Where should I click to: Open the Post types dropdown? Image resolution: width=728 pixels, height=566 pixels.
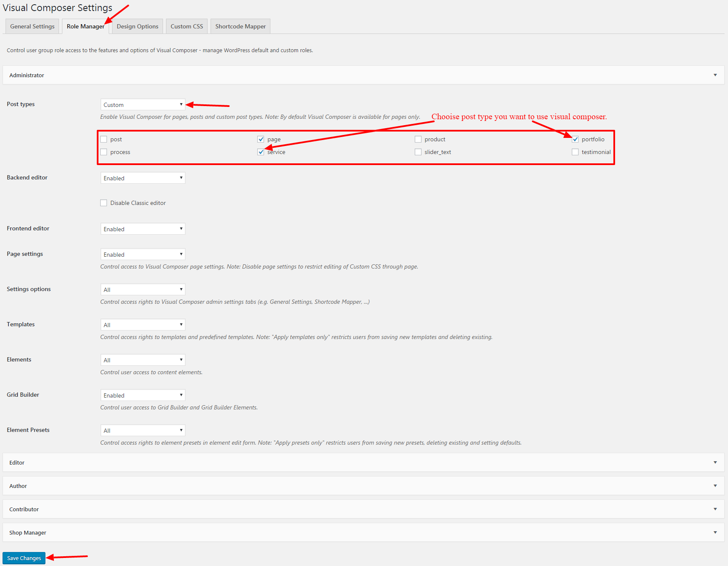143,104
